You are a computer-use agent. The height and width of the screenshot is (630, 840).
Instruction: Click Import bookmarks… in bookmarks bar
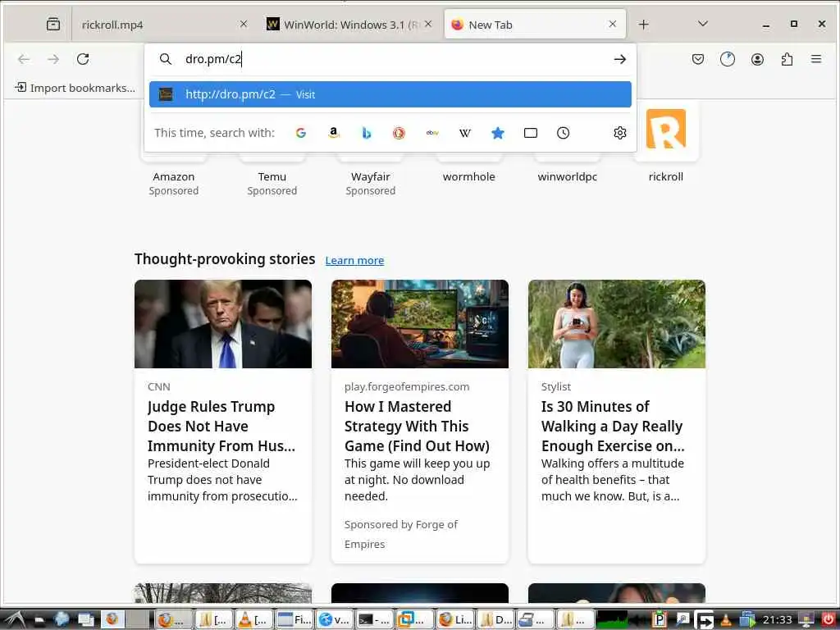point(75,88)
